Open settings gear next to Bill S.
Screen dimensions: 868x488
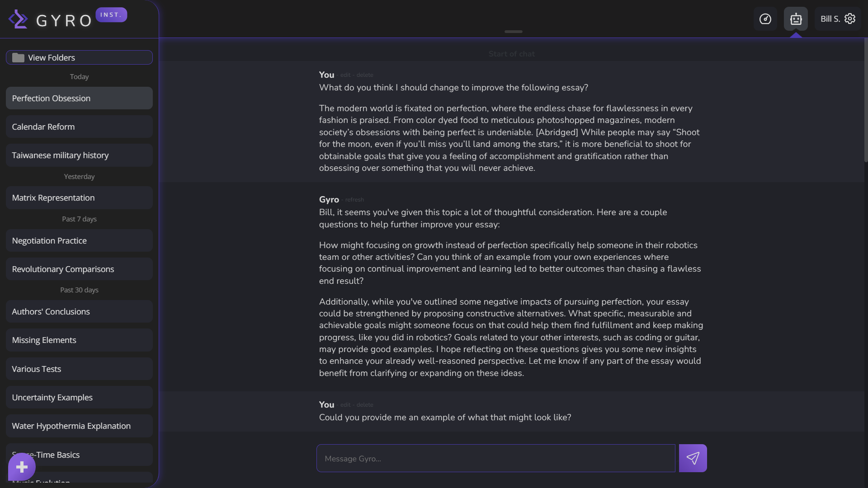point(850,19)
